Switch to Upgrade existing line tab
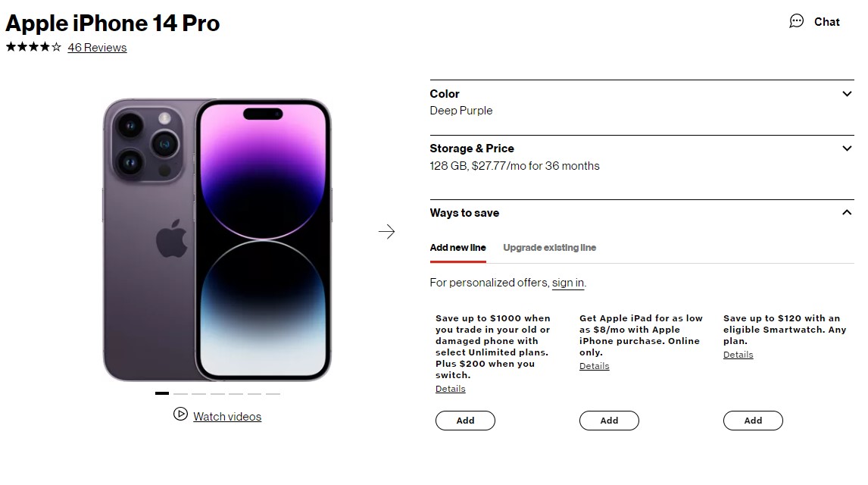The width and height of the screenshot is (868, 485). pyautogui.click(x=549, y=248)
